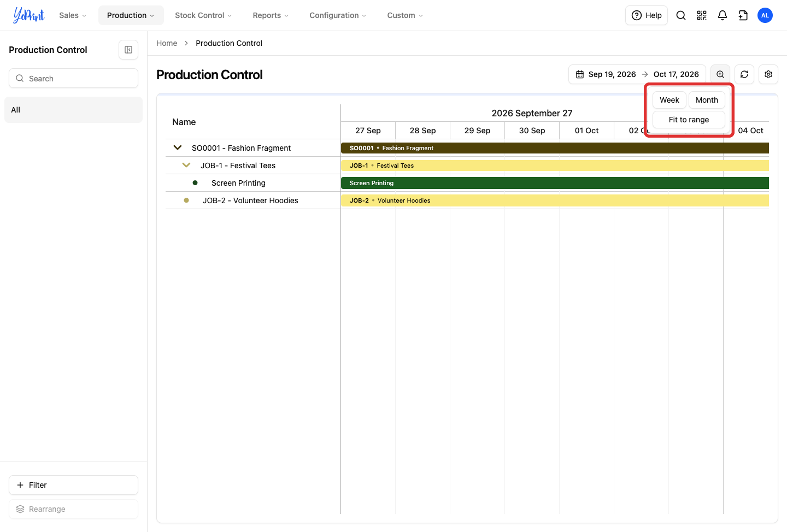787x532 pixels.
Task: Click the '04 Oct' column header
Action: click(750, 131)
